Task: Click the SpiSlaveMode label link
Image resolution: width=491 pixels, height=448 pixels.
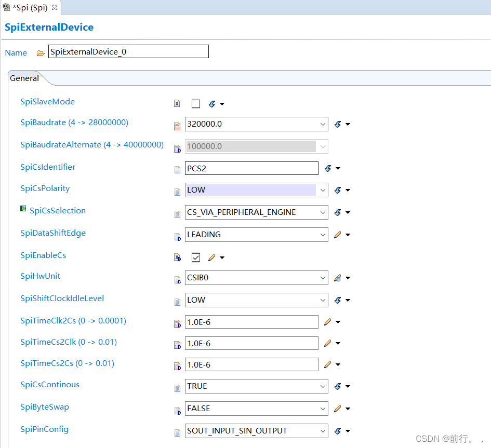Action: click(48, 102)
